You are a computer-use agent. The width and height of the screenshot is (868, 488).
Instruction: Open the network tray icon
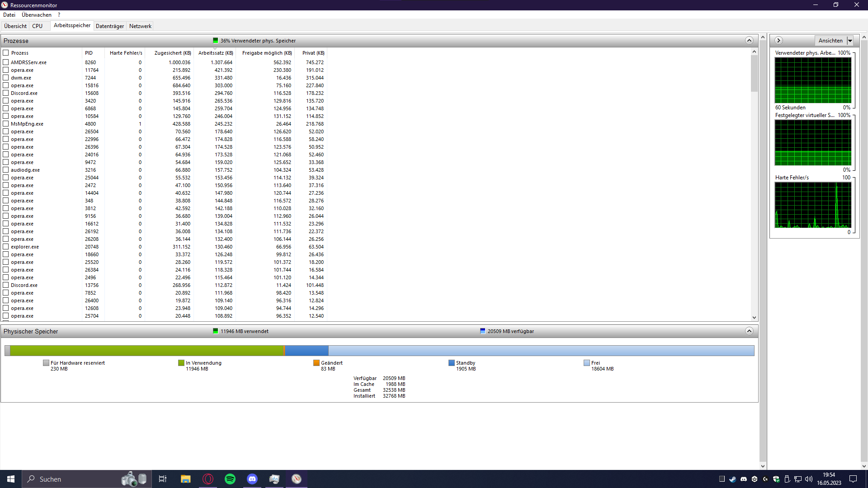[798, 479]
